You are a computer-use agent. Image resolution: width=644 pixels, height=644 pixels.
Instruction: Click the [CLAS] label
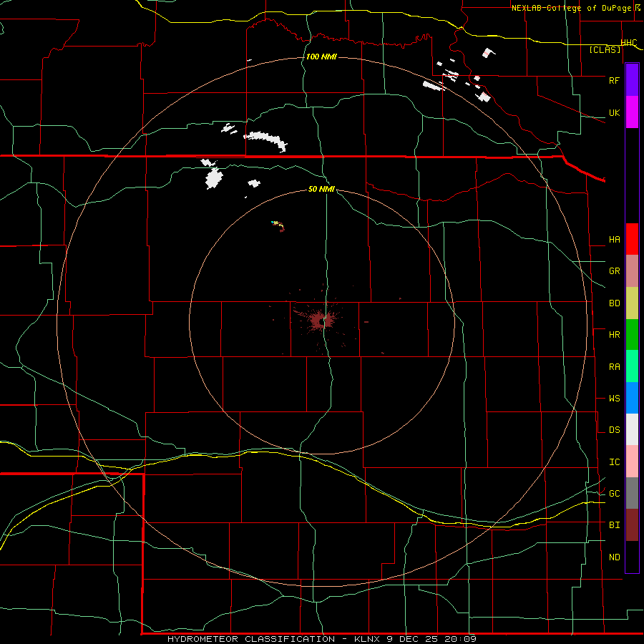point(605,50)
